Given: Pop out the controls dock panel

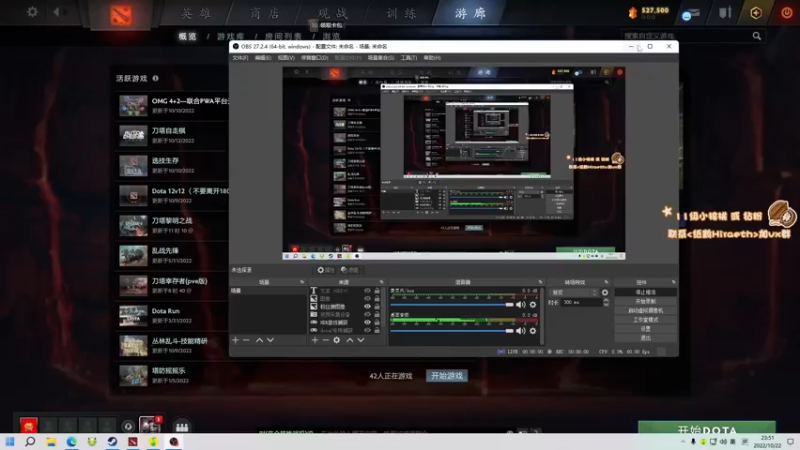Looking at the screenshot, I should (673, 282).
